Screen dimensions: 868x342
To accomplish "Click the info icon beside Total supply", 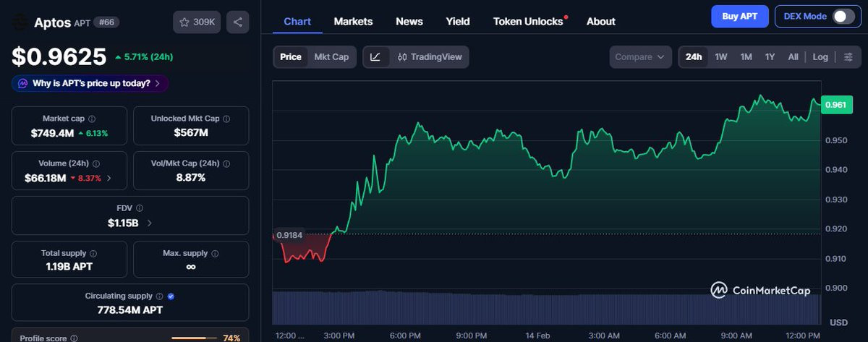I will tap(93, 254).
